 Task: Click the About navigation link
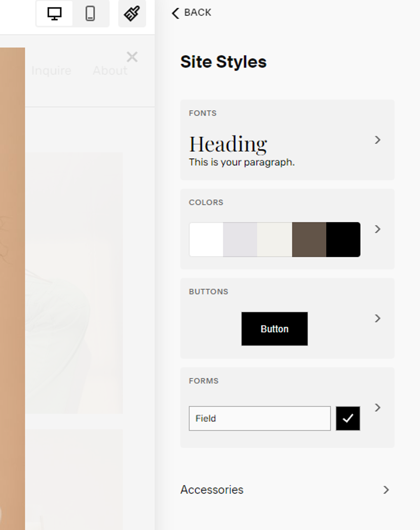pyautogui.click(x=110, y=71)
